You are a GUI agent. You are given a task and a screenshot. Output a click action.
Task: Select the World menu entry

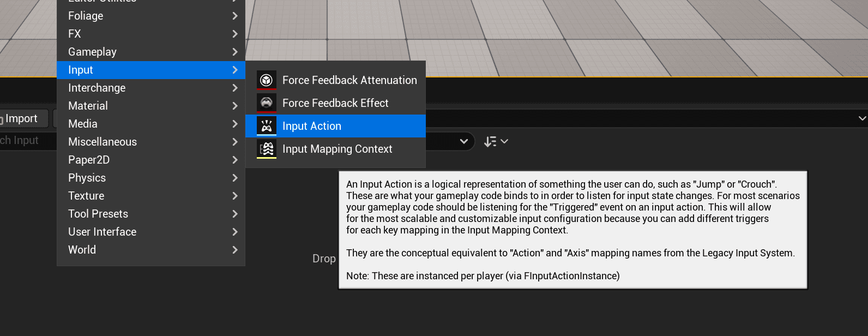(82, 250)
